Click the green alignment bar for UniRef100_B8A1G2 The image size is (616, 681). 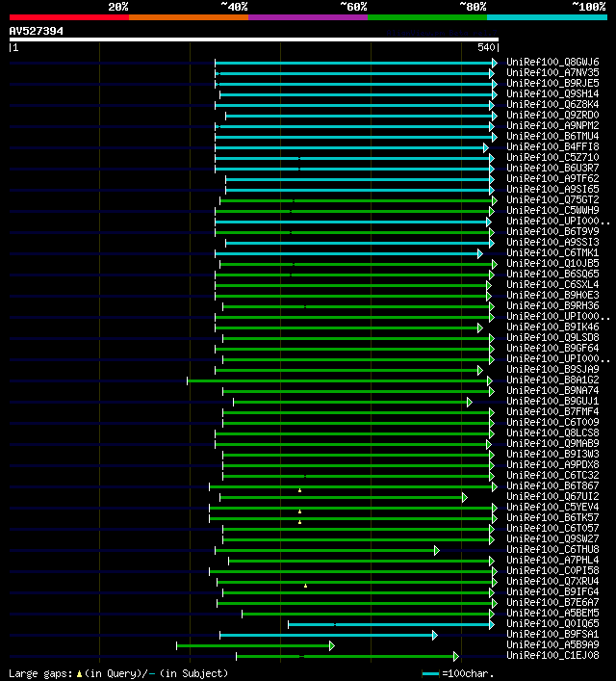click(x=340, y=380)
